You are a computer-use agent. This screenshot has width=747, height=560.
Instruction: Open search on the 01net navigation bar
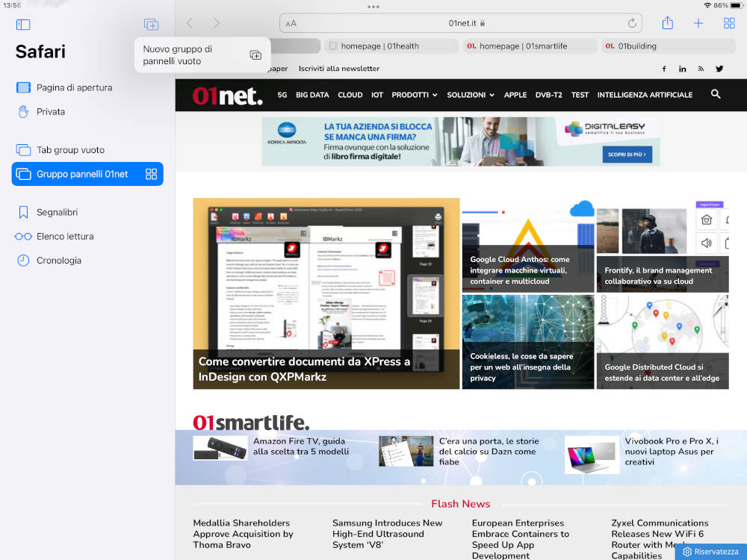tap(716, 95)
